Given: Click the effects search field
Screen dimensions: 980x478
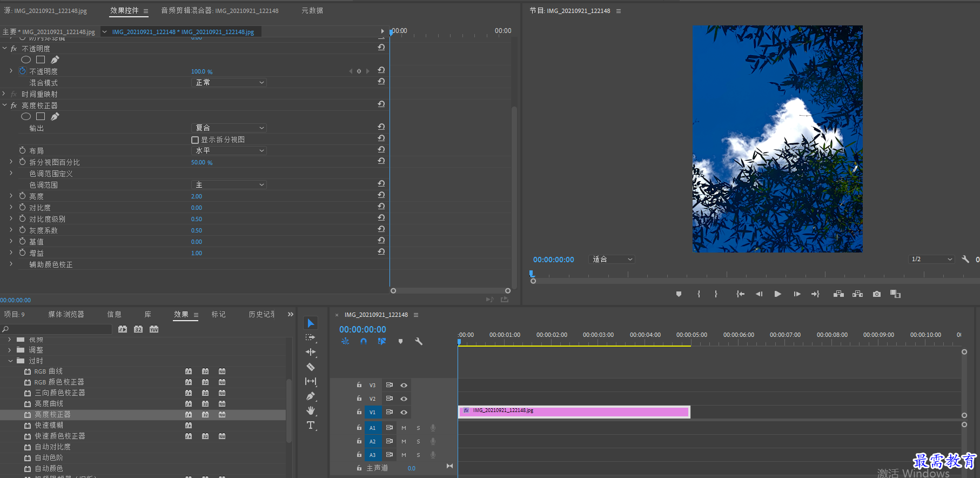Looking at the screenshot, I should 57,329.
